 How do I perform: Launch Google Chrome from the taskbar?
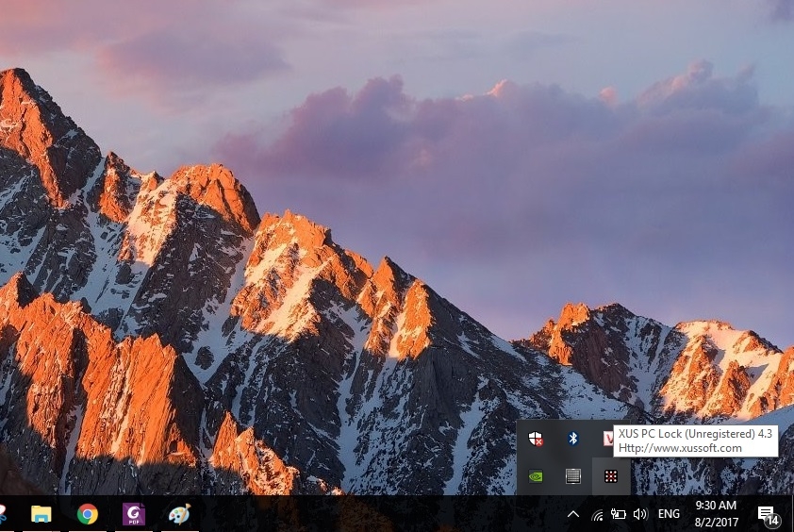[x=87, y=514]
